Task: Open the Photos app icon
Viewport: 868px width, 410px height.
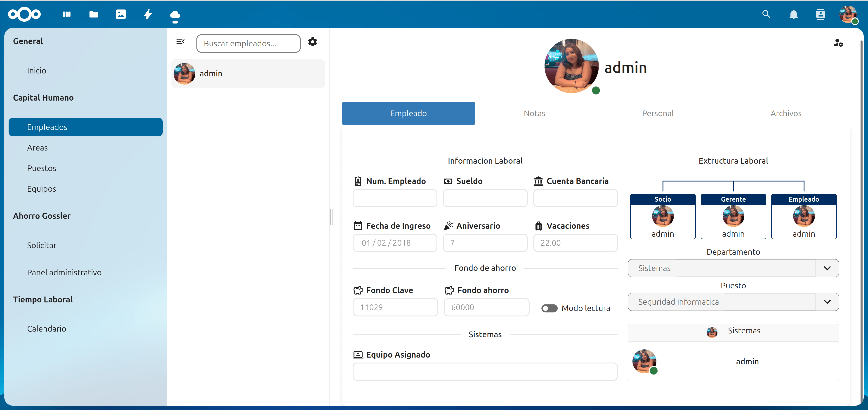Action: [121, 14]
